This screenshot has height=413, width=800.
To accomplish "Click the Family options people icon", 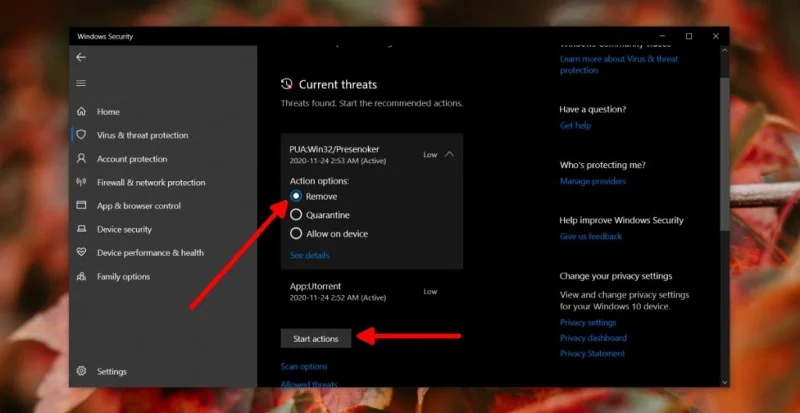I will [81, 276].
